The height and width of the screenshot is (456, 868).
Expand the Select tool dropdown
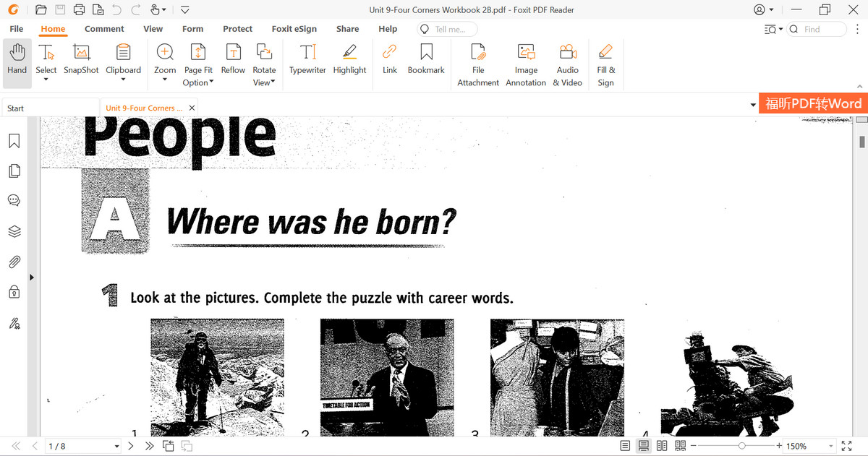pyautogui.click(x=46, y=79)
